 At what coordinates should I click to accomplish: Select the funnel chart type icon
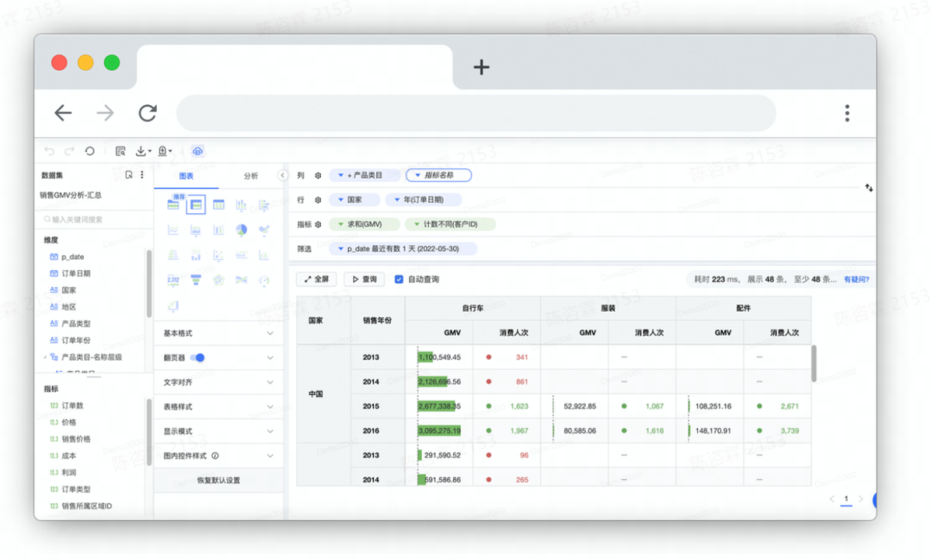(x=196, y=280)
